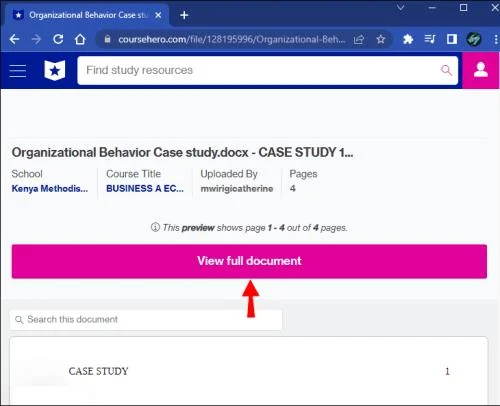Open the browser extensions puzzle icon
This screenshot has height=406, width=500.
click(408, 39)
